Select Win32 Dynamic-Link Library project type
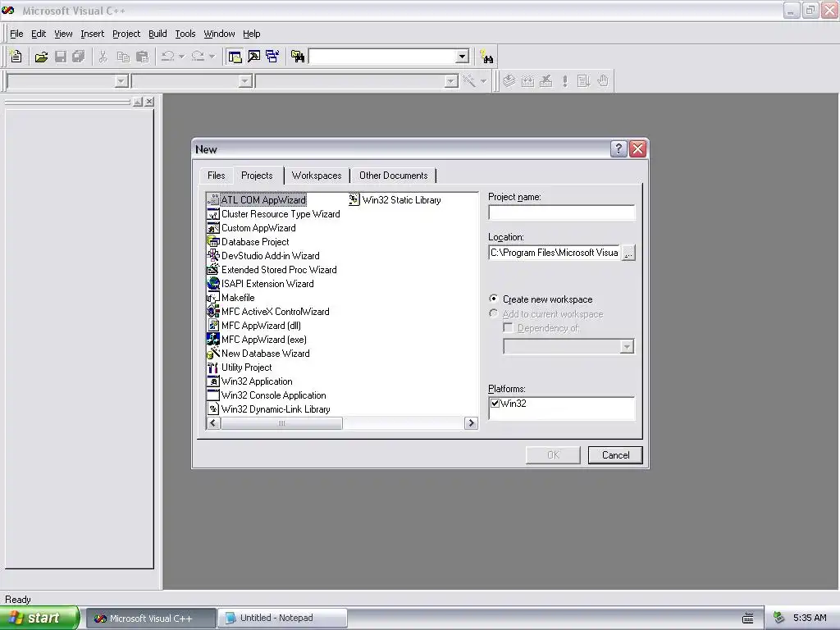This screenshot has width=840, height=630. [x=269, y=409]
